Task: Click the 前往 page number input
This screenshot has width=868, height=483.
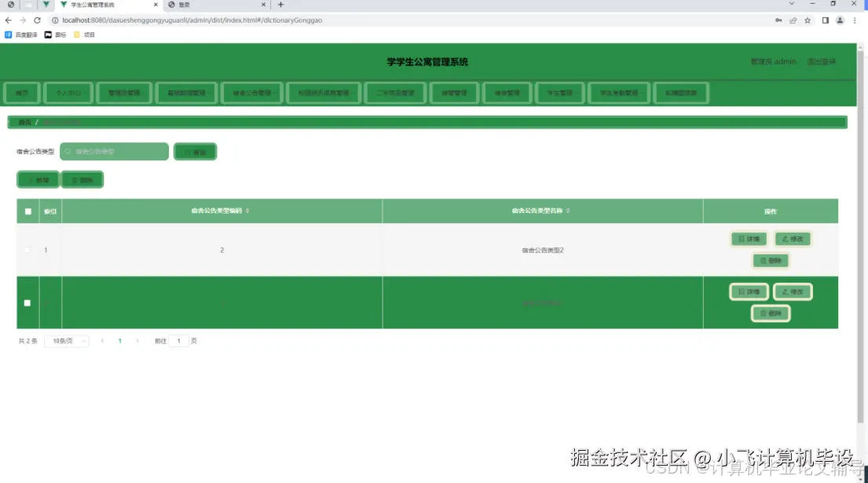Action: coord(179,342)
